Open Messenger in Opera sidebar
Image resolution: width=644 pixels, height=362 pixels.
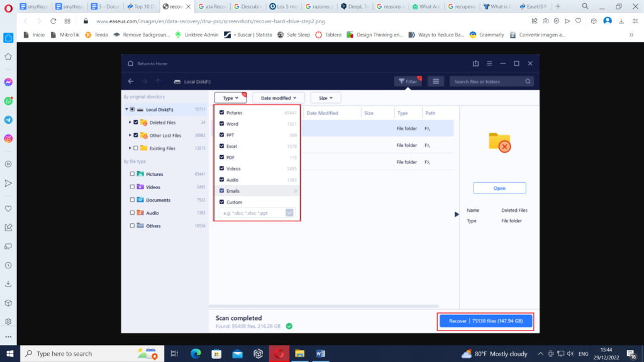point(8,82)
